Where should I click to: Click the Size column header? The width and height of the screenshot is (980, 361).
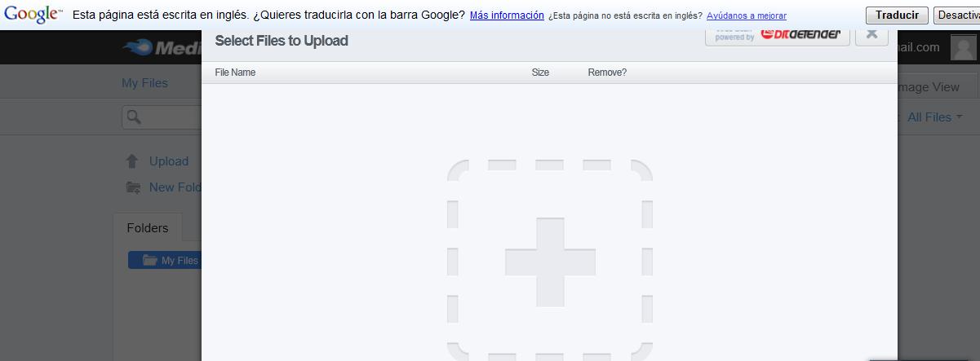[x=540, y=73]
